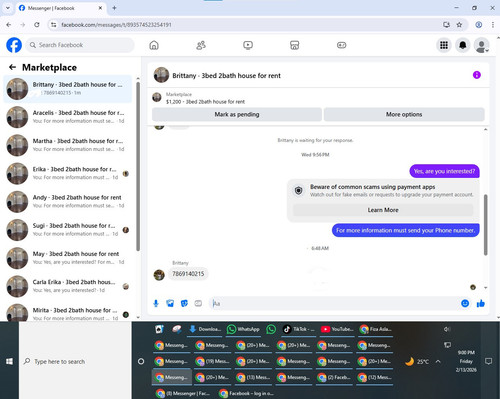Viewport: 500px width, 399px height.
Task: Click the 'Yes, are you interested?' message bubble
Action: tap(444, 171)
